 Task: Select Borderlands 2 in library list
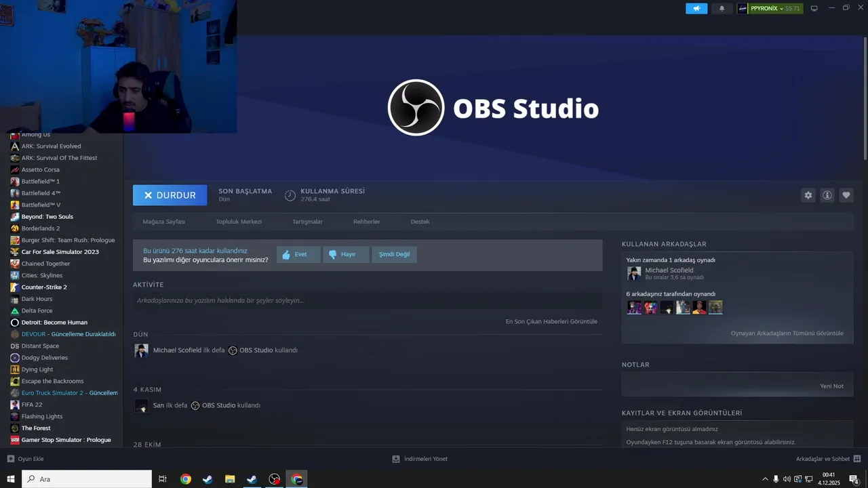[x=40, y=228]
